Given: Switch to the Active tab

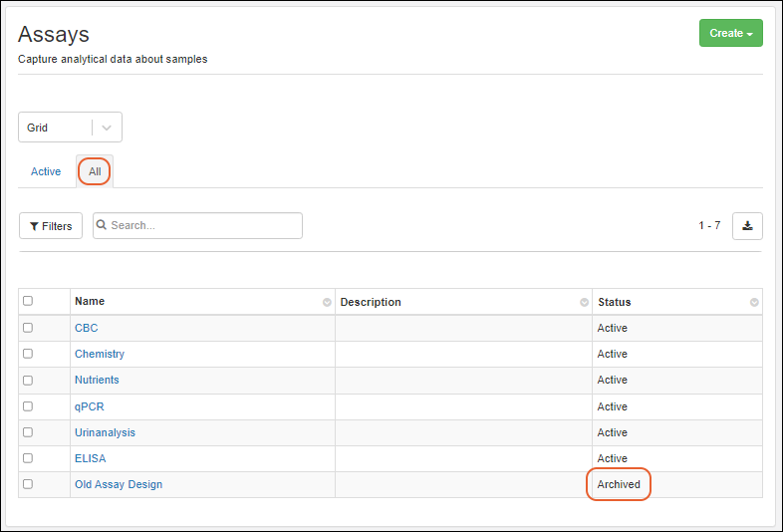Looking at the screenshot, I should click(46, 171).
